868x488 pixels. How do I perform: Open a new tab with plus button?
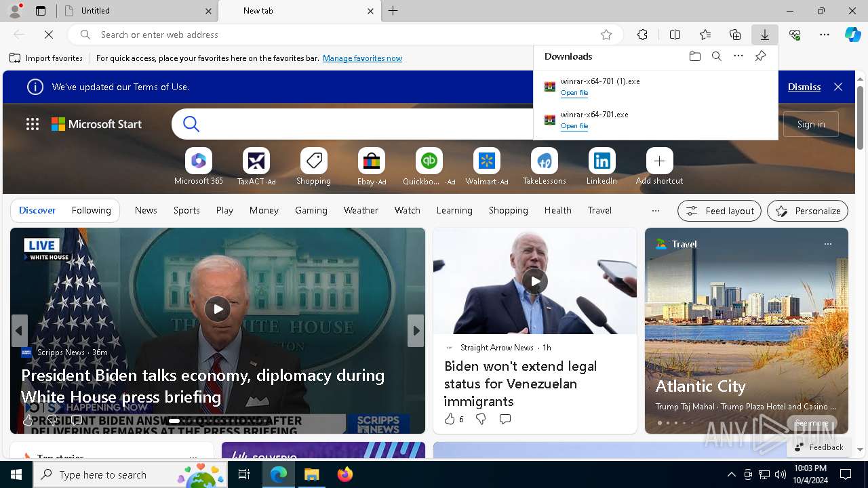pyautogui.click(x=393, y=11)
